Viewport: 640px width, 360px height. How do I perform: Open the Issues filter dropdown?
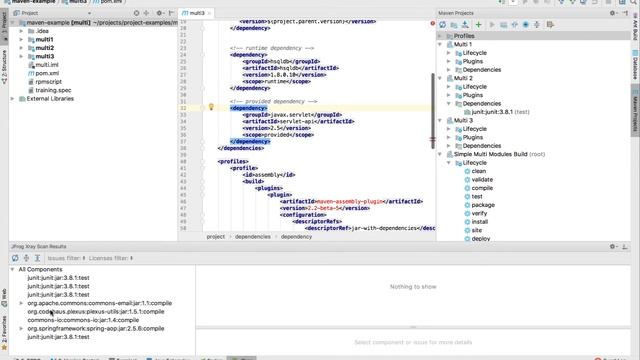tap(66, 258)
